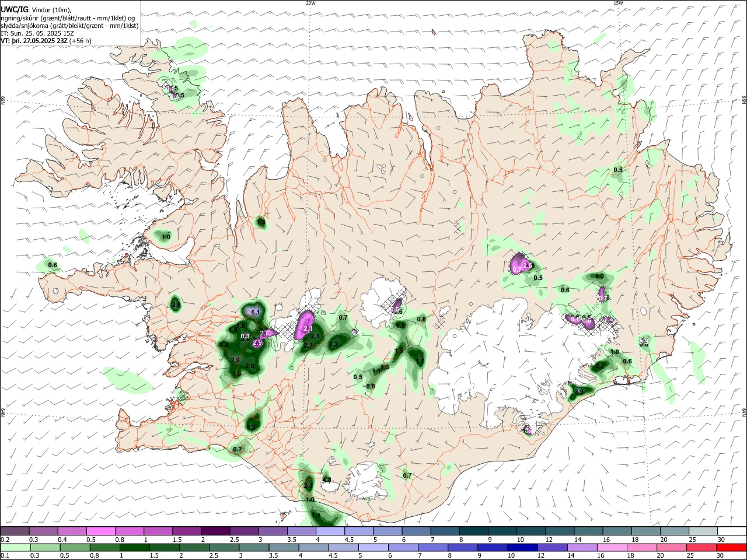Click the 6.1 precipitation value on the map
The height and width of the screenshot is (560, 747).
(x=255, y=313)
